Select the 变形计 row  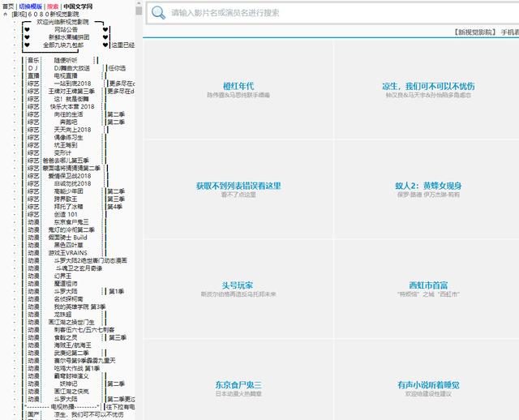coord(62,152)
